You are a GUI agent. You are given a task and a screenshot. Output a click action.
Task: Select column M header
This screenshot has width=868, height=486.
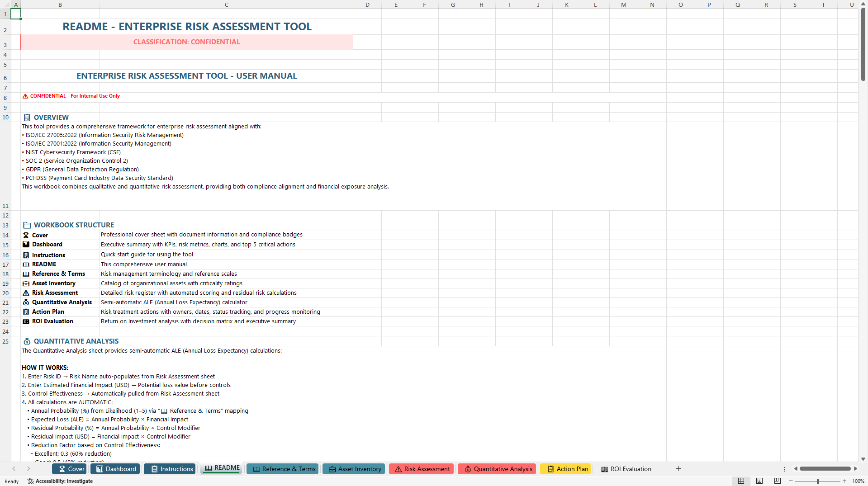tap(623, 5)
